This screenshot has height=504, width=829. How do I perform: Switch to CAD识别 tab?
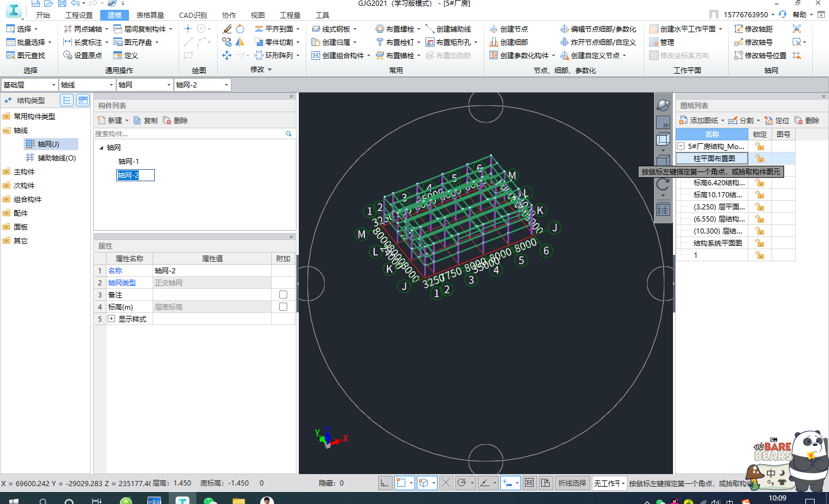click(x=193, y=15)
